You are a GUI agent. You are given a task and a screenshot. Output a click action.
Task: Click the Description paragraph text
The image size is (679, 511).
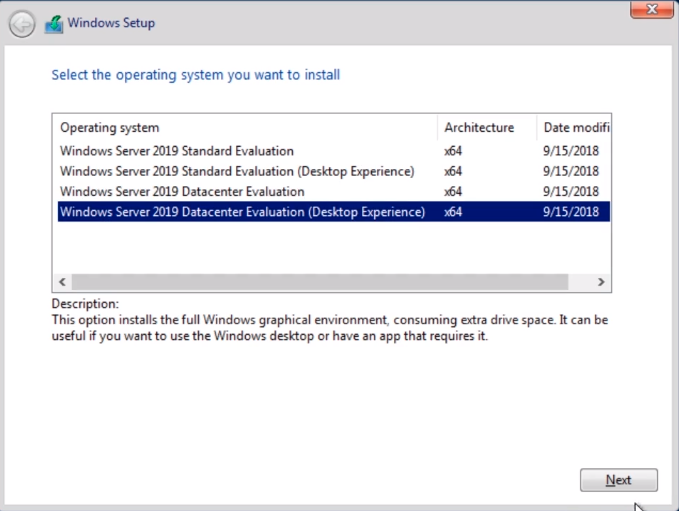point(330,328)
